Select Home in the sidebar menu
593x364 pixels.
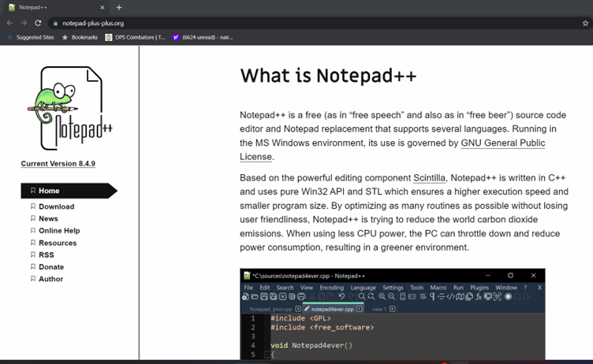coord(69,191)
